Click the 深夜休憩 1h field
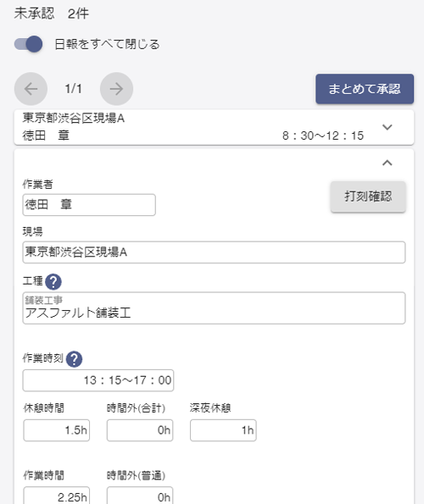424x504 pixels. pos(223,430)
